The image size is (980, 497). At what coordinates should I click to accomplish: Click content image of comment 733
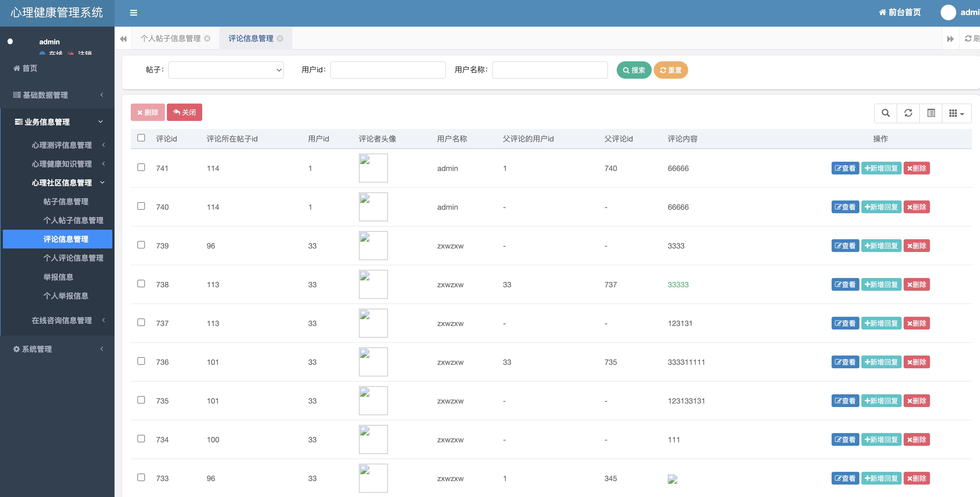[672, 479]
